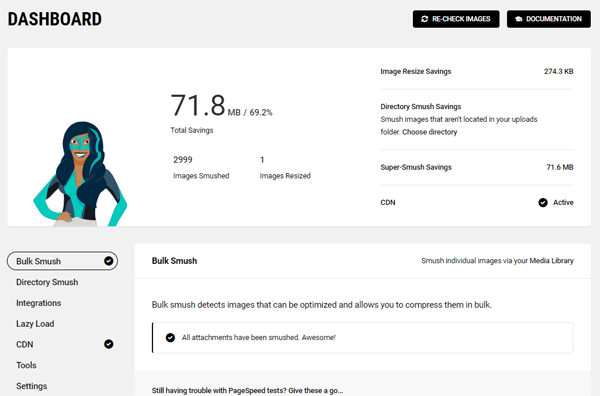
Task: Click the Super-Smush Savings label
Action: [416, 167]
